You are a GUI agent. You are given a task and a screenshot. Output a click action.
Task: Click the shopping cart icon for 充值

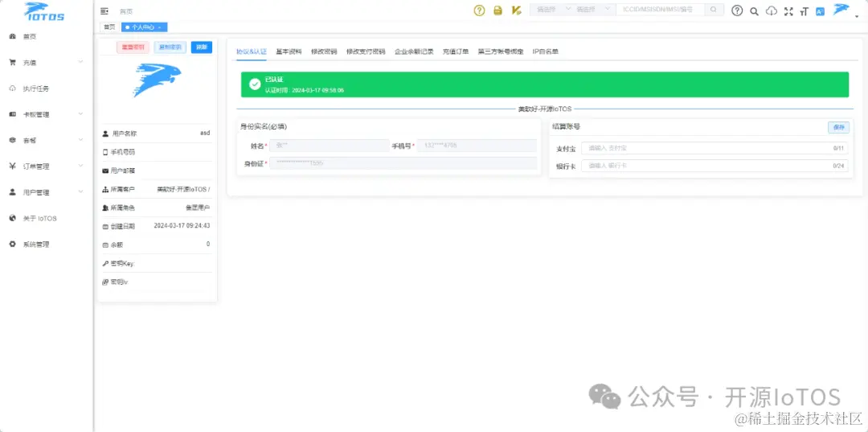[x=12, y=63]
